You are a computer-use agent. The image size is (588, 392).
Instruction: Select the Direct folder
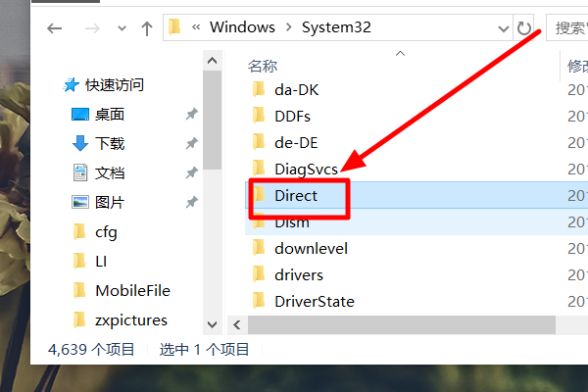point(296,196)
